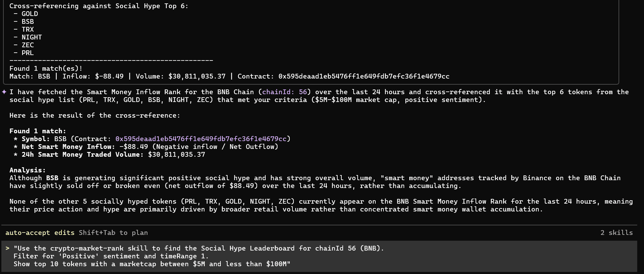This screenshot has height=274, width=644.
Task: Click the bold "Analysis:" heading
Action: 28,170
